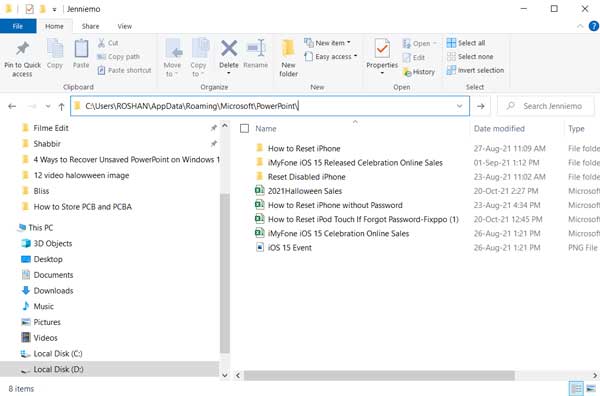
Task: Expand address bar history dropdown
Action: (x=460, y=106)
